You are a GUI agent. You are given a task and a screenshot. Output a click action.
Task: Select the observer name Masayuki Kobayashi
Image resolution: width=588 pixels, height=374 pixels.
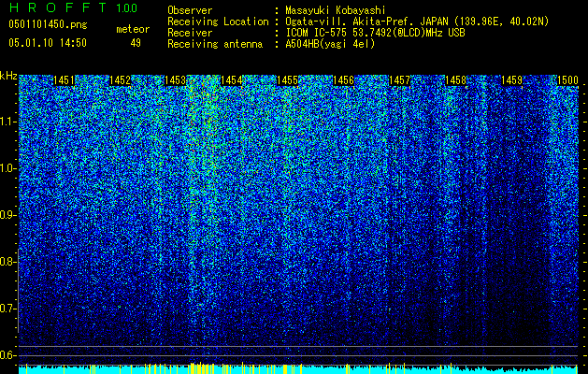[x=336, y=10]
